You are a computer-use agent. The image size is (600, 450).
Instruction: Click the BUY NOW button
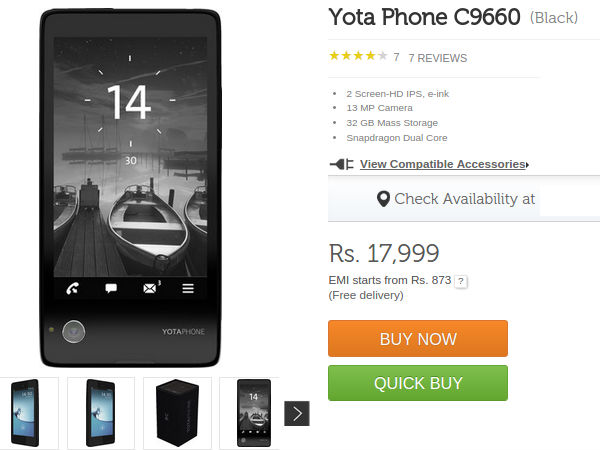418,339
